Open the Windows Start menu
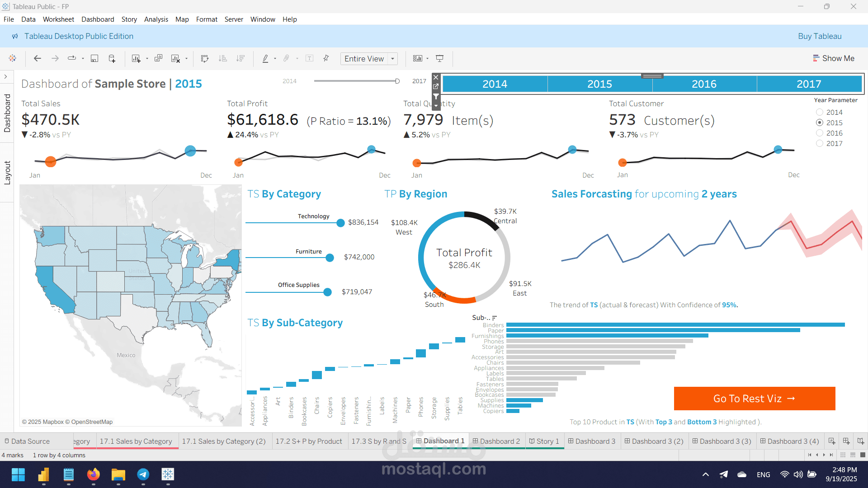 pos(19,474)
